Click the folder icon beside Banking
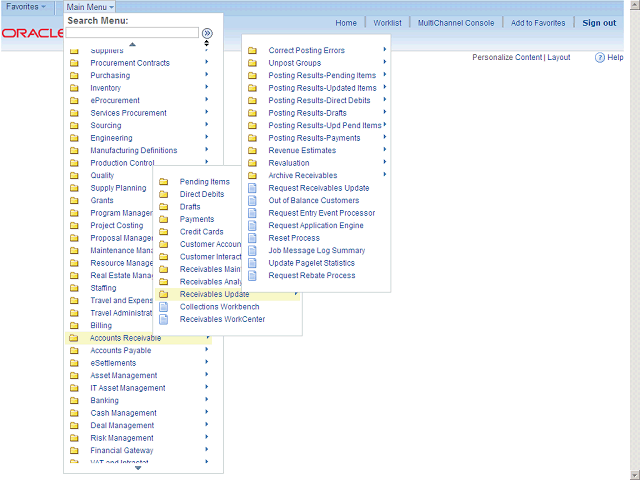The width and height of the screenshot is (640, 480). [x=74, y=401]
